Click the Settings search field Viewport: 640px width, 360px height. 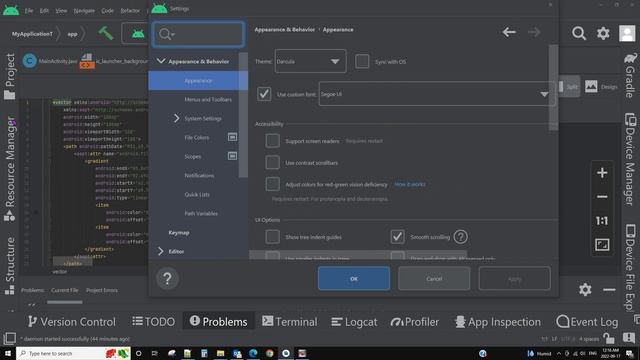click(x=198, y=34)
